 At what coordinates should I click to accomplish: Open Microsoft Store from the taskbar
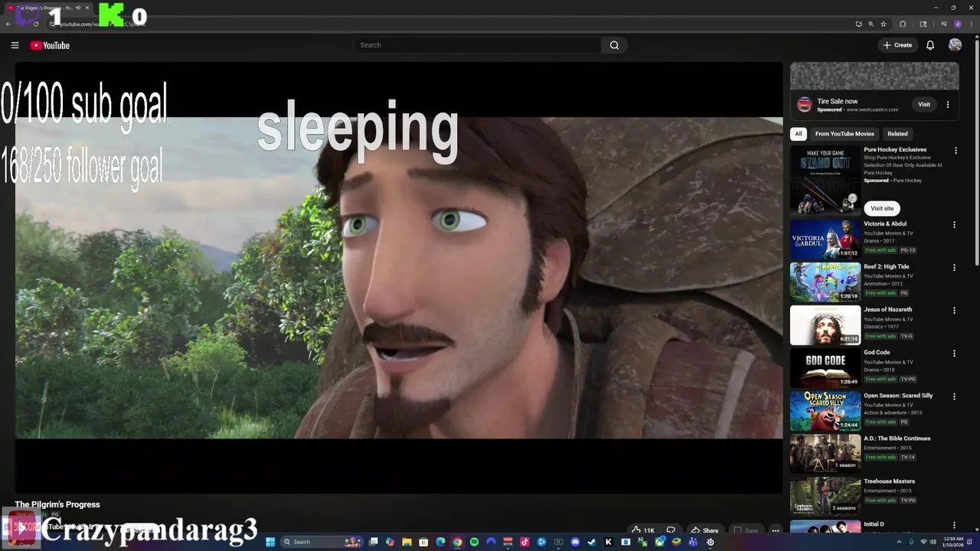pyautogui.click(x=423, y=542)
